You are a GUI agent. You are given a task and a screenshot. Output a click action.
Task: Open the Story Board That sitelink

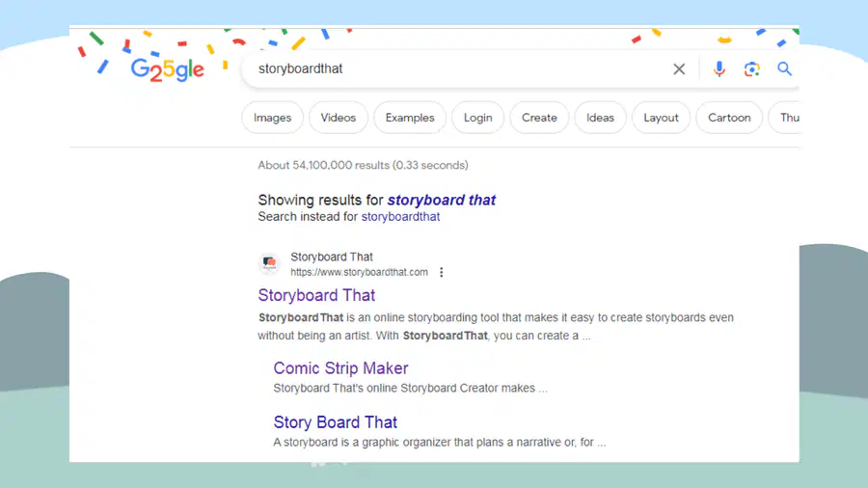[x=336, y=422]
